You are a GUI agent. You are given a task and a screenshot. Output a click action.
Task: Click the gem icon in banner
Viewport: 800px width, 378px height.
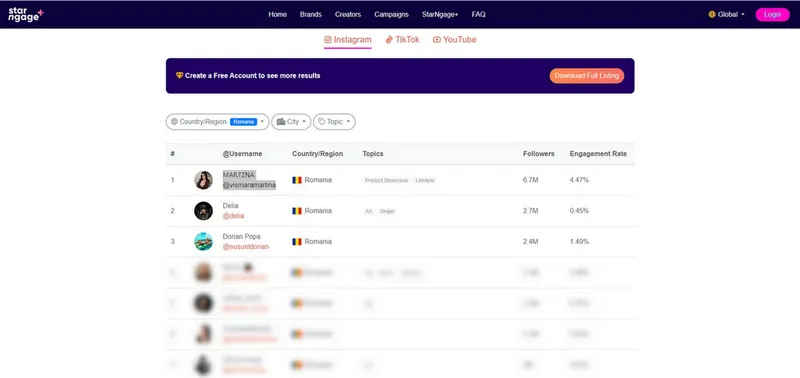[179, 75]
